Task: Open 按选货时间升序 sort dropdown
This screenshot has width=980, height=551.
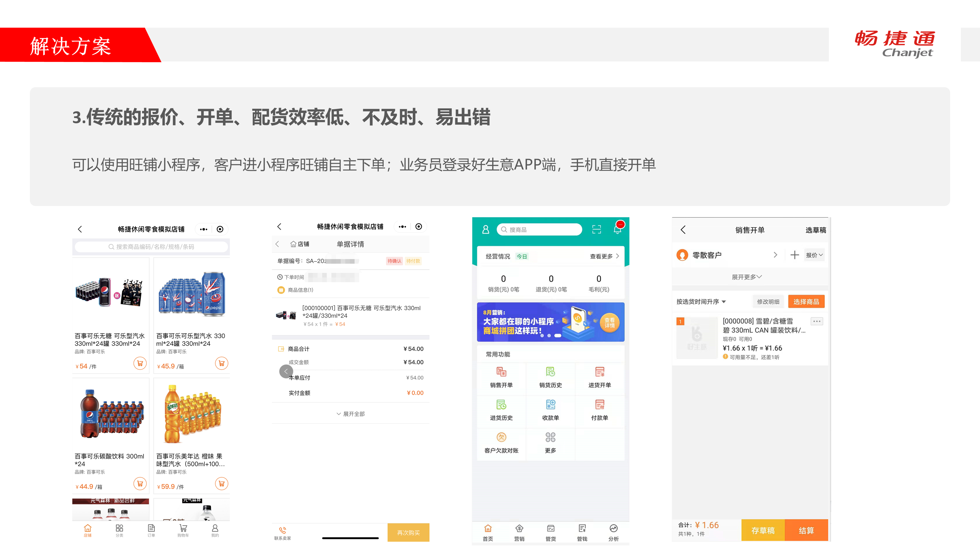Action: 701,301
